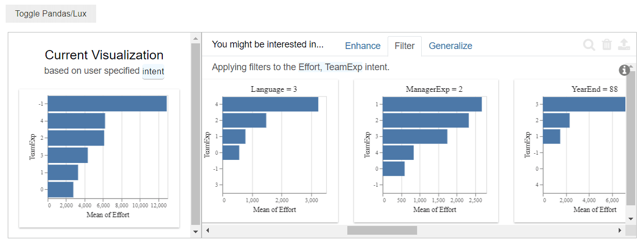The width and height of the screenshot is (644, 244).
Task: Click the export upload icon
Action: coord(624,45)
